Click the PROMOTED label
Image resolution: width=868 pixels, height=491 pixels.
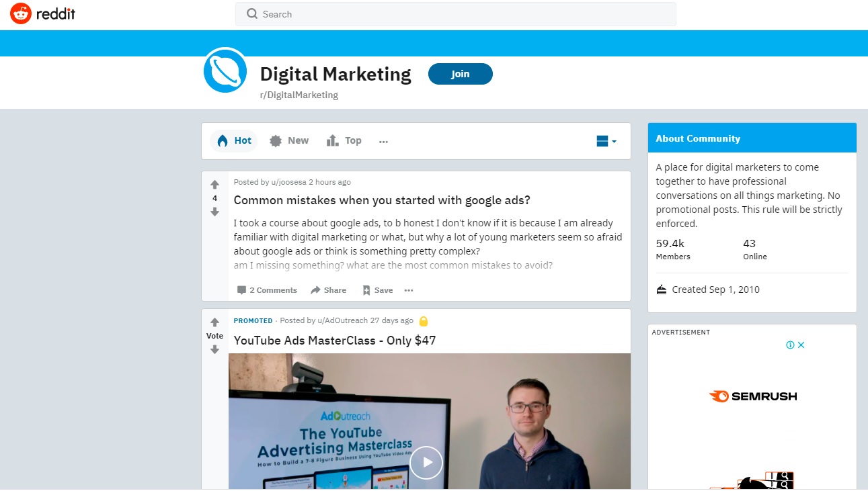[253, 321]
